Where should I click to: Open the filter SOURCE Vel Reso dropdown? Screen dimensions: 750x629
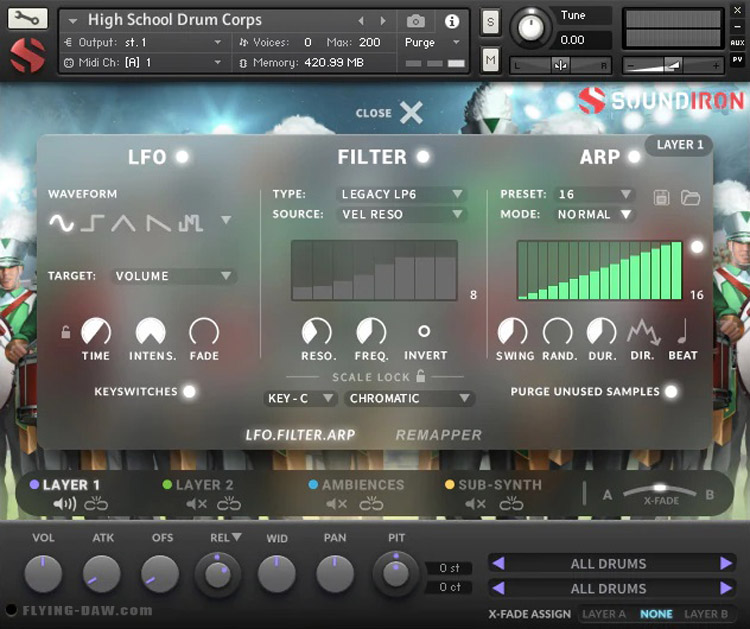401,214
